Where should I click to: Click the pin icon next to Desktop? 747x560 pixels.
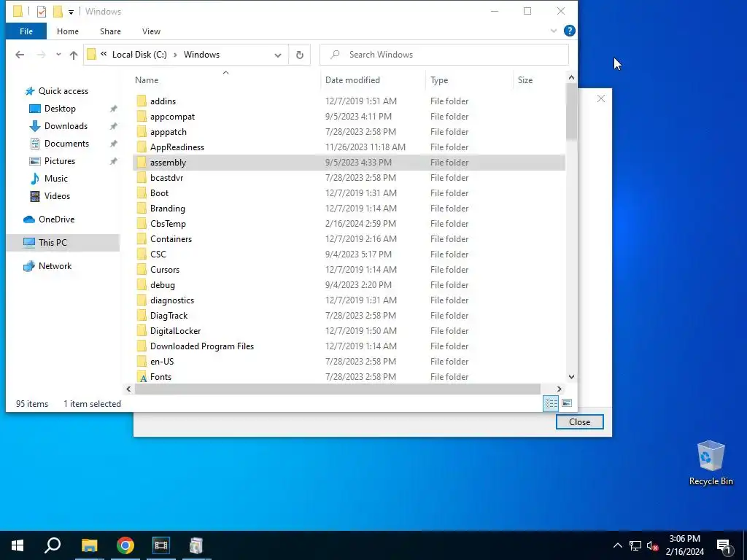point(113,109)
